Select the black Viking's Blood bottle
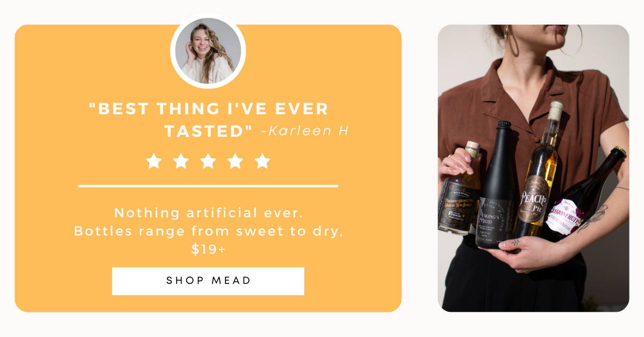The image size is (644, 337). pos(496,184)
